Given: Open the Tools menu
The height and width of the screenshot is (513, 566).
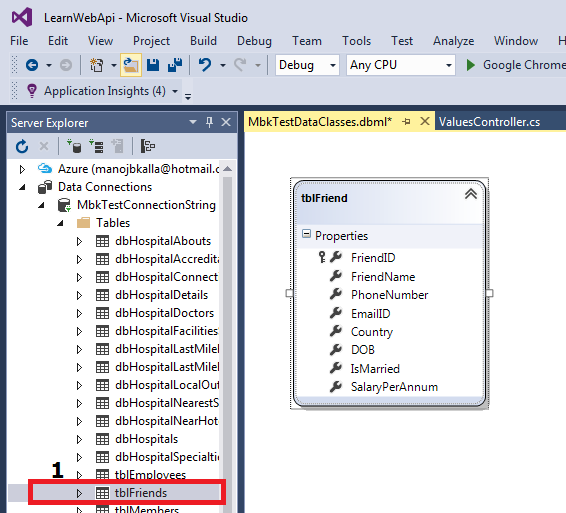Looking at the screenshot, I should coord(356,41).
